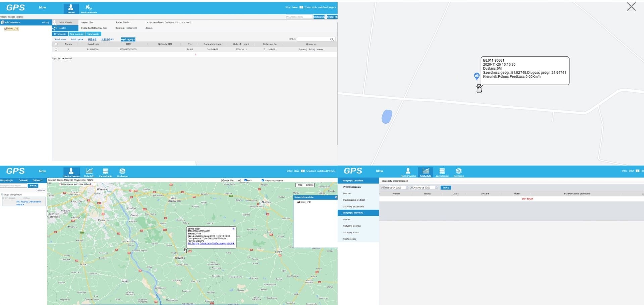
Task: Check the BL011-80661 row checkbox
Action: [x=56, y=49]
